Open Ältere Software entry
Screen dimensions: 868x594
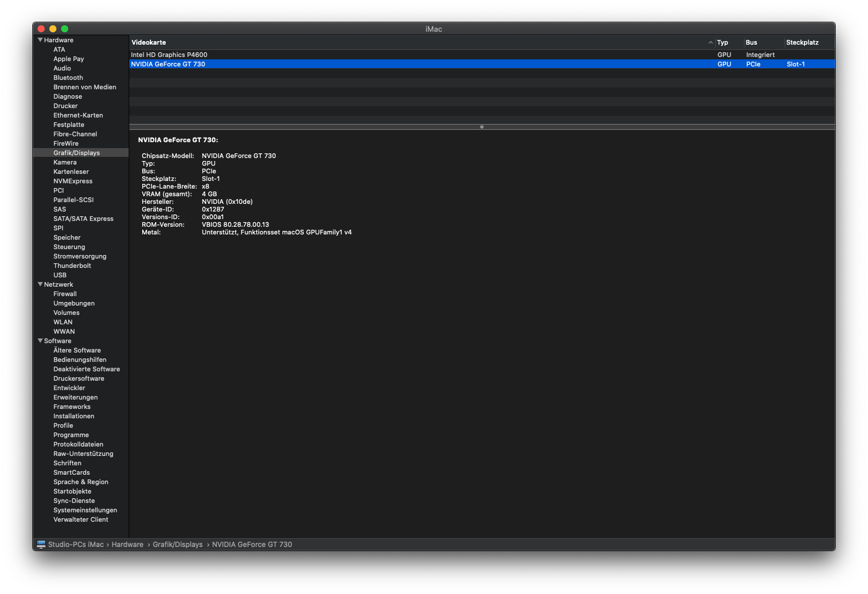tap(77, 350)
